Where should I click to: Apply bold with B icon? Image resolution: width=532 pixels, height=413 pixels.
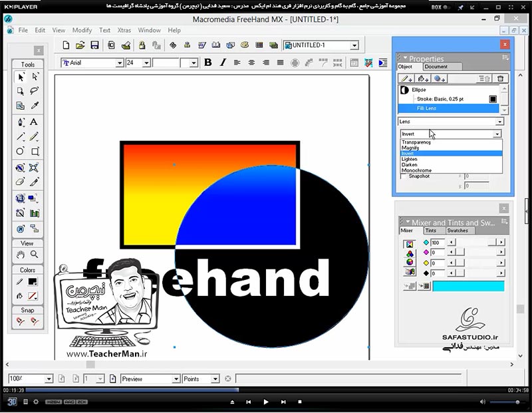point(208,63)
